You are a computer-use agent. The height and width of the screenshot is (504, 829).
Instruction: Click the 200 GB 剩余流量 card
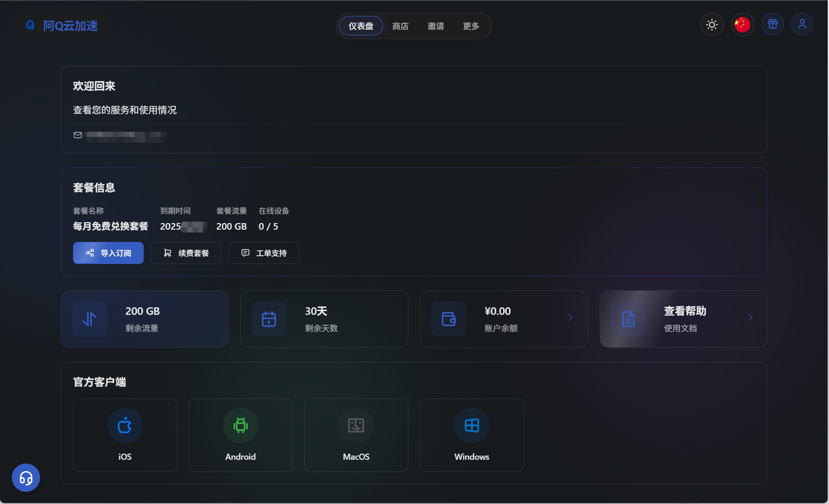(x=145, y=319)
